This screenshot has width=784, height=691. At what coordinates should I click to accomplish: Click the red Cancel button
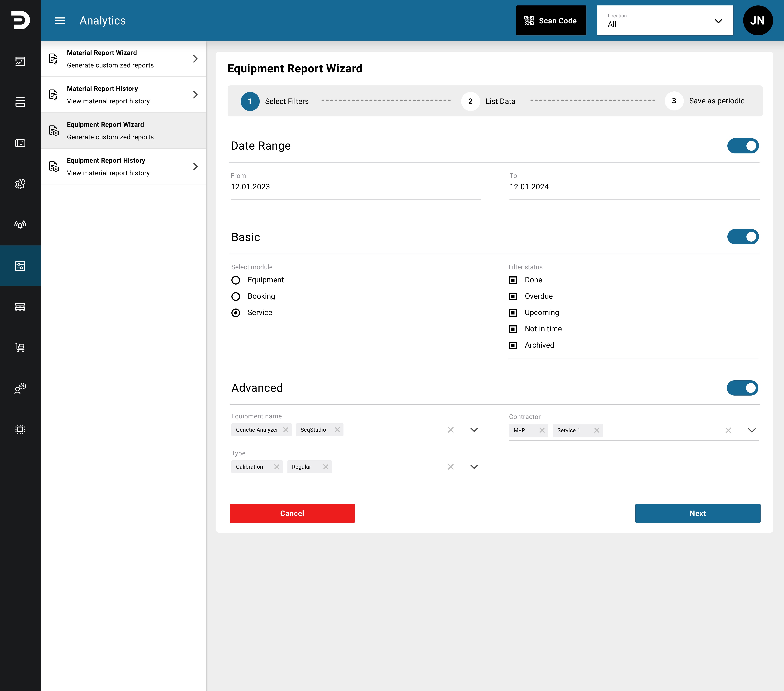point(292,513)
